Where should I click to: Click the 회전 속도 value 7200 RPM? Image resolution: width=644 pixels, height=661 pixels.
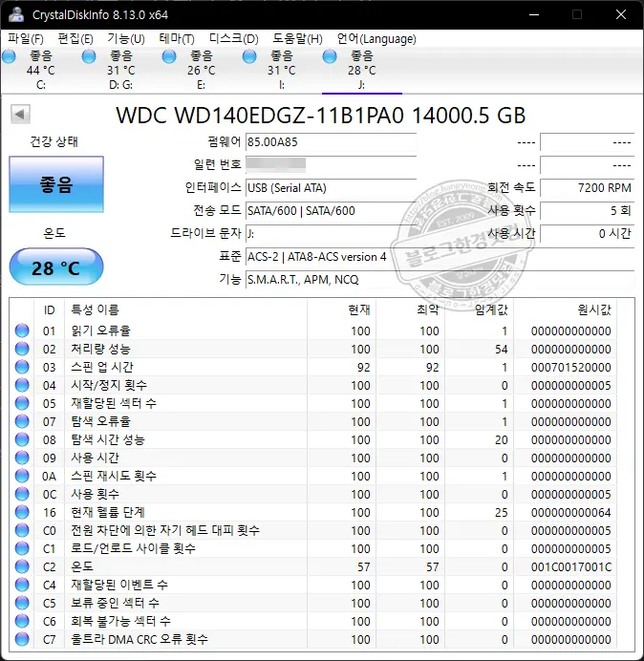pos(587,187)
